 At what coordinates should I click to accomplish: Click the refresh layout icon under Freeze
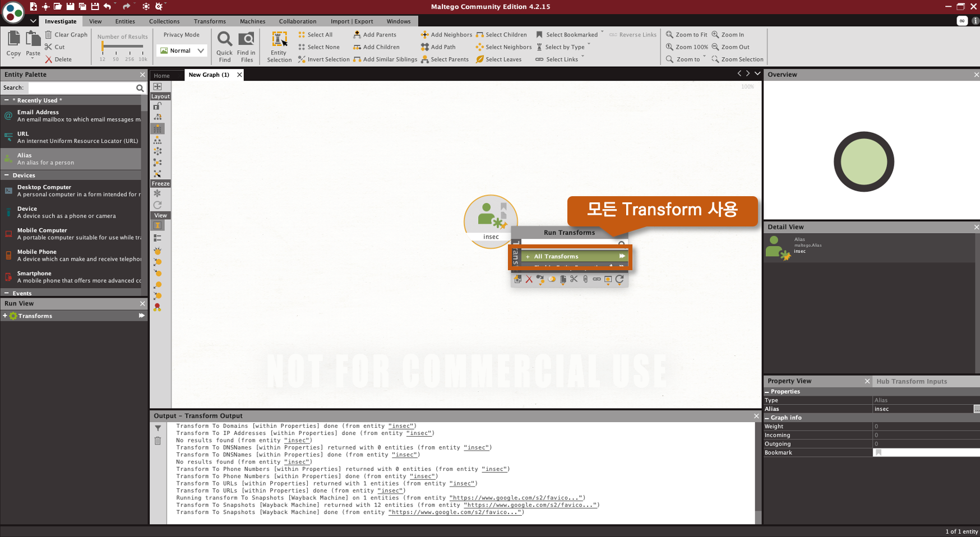(158, 205)
